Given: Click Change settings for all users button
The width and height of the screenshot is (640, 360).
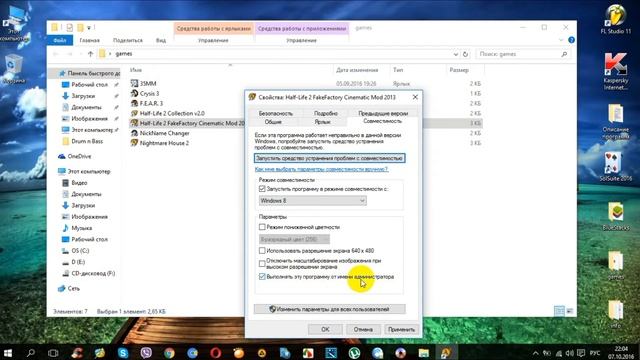Looking at the screenshot, I should [x=330, y=309].
